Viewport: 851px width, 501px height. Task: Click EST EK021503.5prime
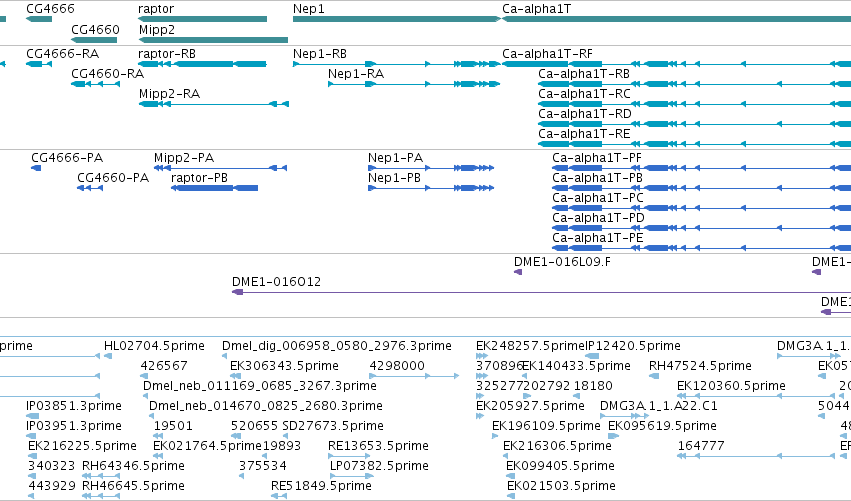511,497
